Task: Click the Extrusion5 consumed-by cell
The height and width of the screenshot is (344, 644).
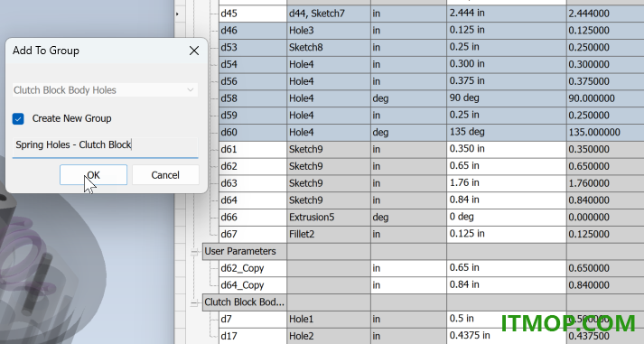Action: coord(329,218)
